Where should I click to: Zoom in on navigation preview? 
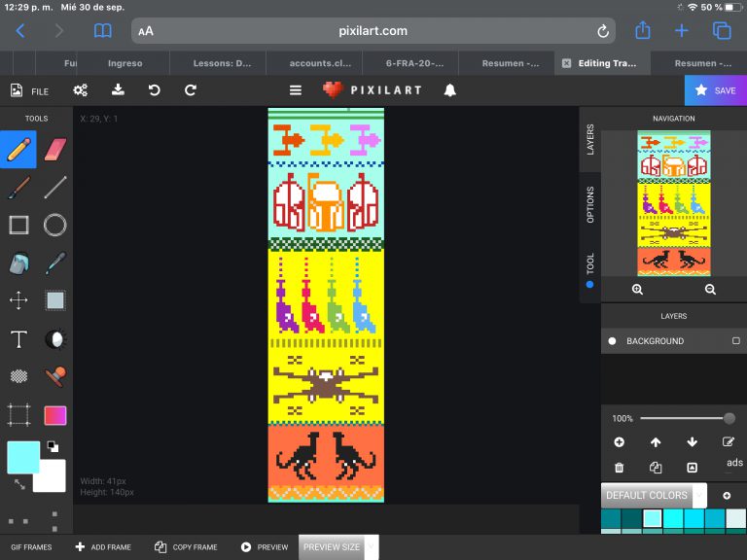pyautogui.click(x=637, y=290)
